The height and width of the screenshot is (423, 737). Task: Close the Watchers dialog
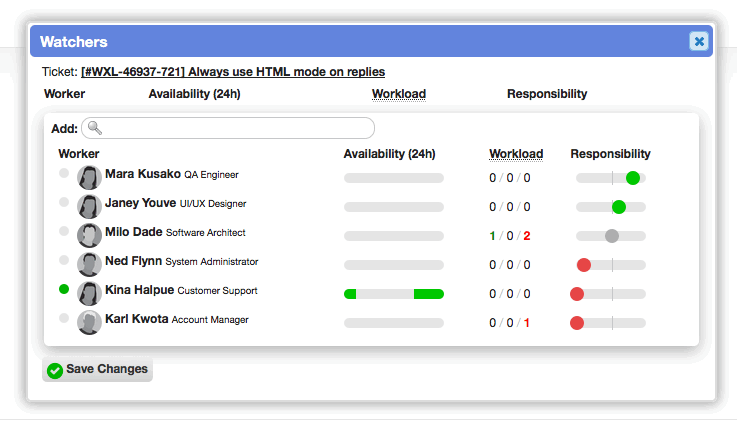click(x=699, y=41)
